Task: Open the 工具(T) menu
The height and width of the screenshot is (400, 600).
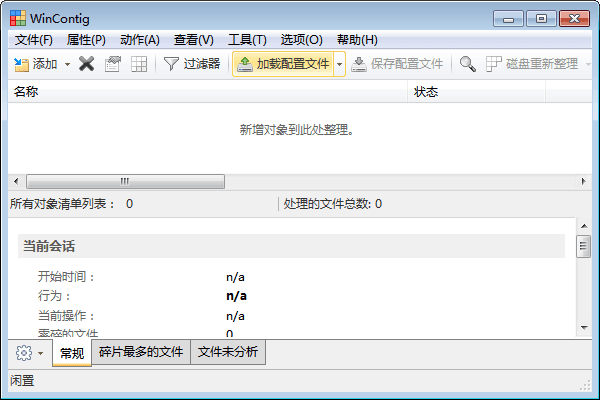Action: click(247, 40)
